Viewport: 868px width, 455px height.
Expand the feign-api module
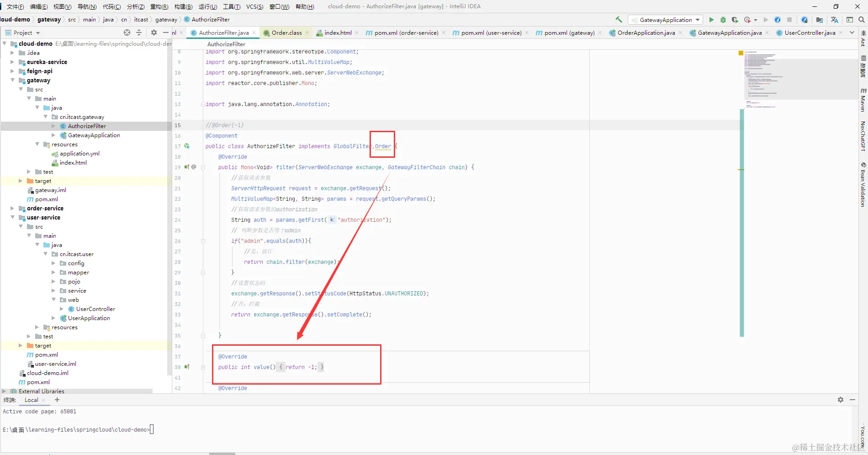13,71
